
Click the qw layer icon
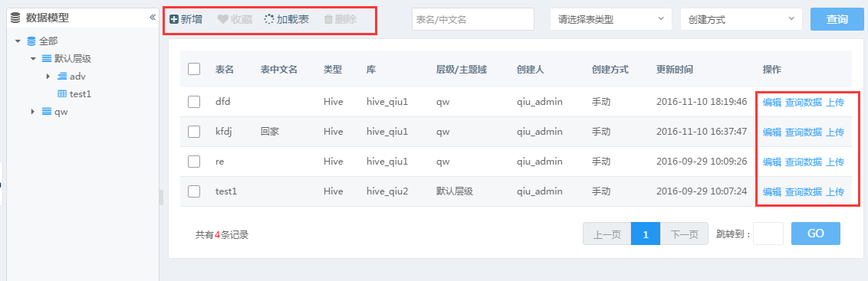coord(47,112)
